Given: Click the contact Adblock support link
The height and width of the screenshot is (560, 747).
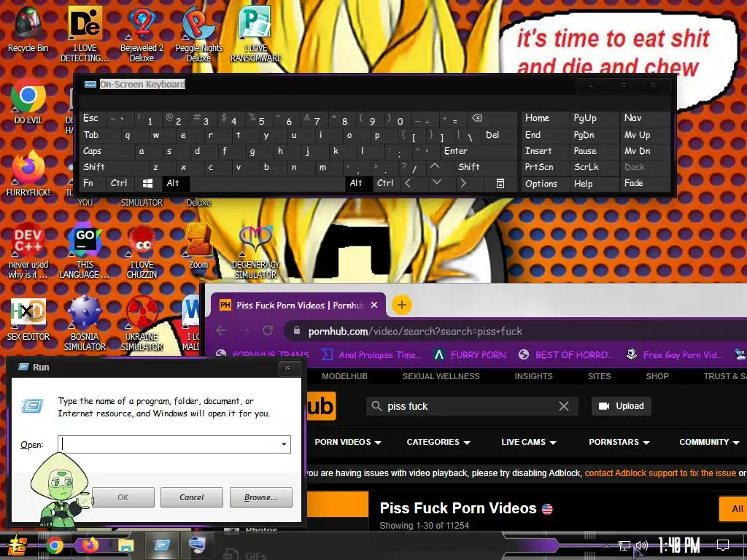Looking at the screenshot, I should coord(659,473).
